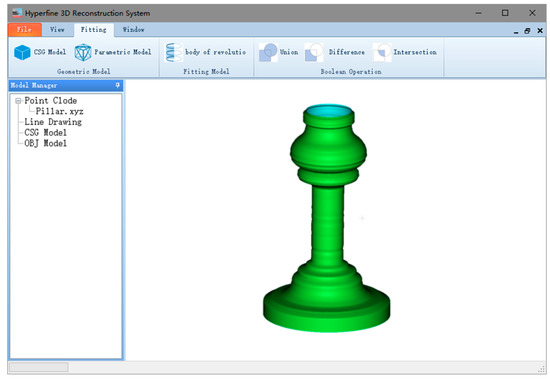Click the green pillar 3D model
The height and width of the screenshot is (380, 550).
[327, 218]
